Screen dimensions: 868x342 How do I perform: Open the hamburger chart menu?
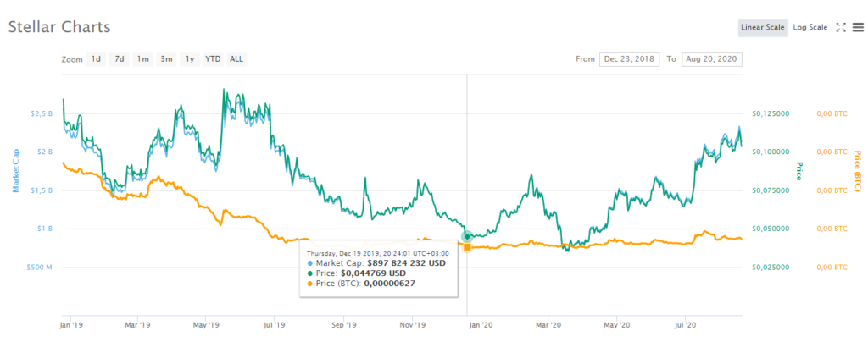(x=858, y=27)
